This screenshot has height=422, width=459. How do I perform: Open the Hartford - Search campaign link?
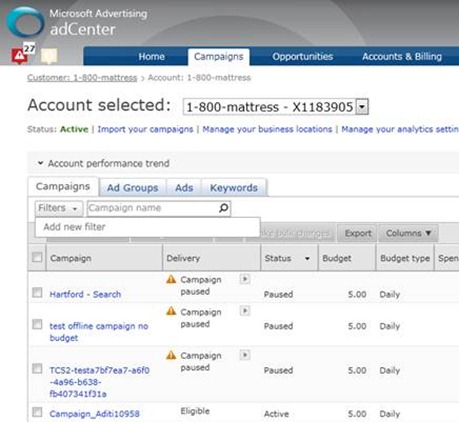(x=85, y=294)
